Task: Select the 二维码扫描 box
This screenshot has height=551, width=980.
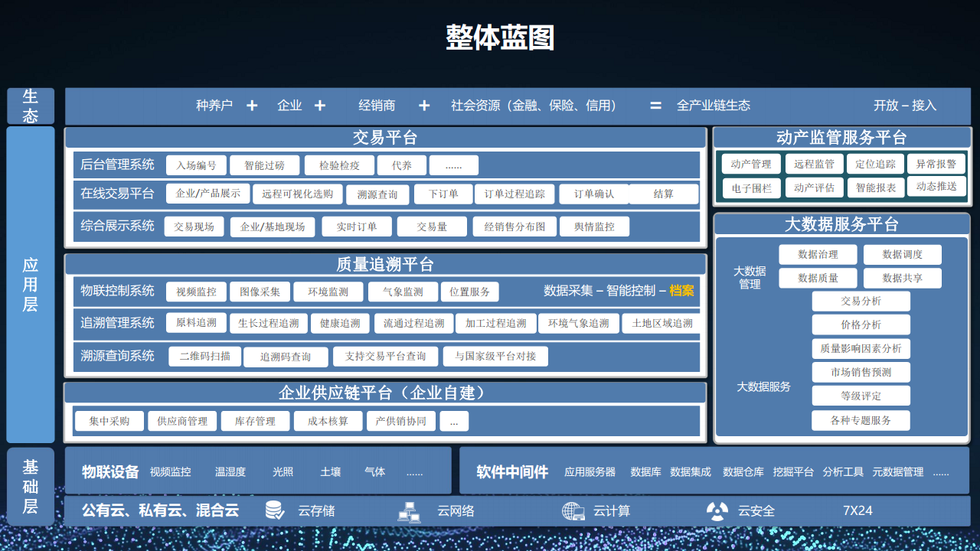Action: point(204,357)
